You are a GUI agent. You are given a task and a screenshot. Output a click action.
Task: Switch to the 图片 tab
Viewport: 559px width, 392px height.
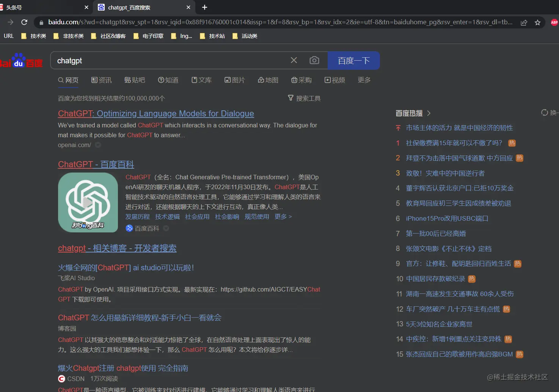pyautogui.click(x=235, y=80)
